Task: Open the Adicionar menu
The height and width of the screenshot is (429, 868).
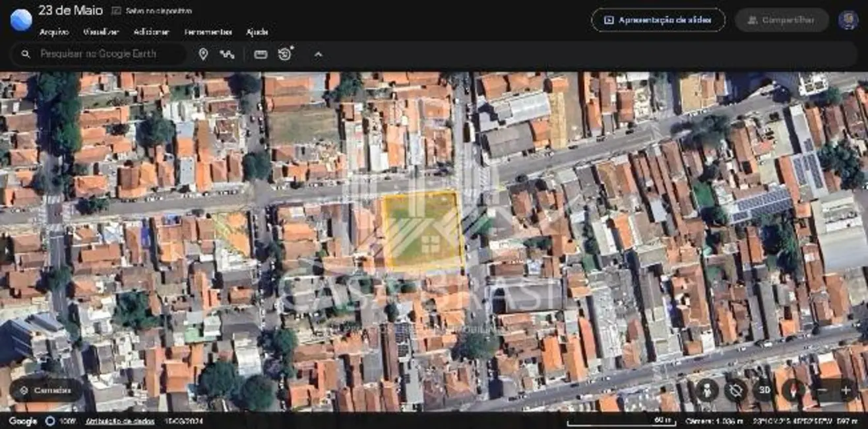Action: [x=151, y=32]
